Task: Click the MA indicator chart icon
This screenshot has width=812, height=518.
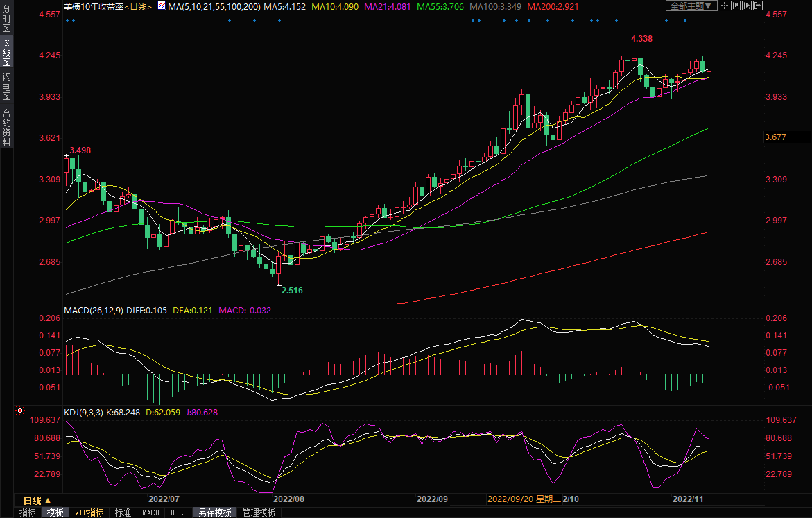Action: pos(162,6)
